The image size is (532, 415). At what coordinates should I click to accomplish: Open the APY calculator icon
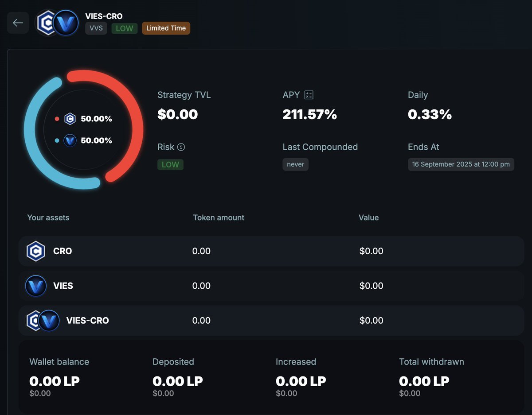tap(309, 95)
